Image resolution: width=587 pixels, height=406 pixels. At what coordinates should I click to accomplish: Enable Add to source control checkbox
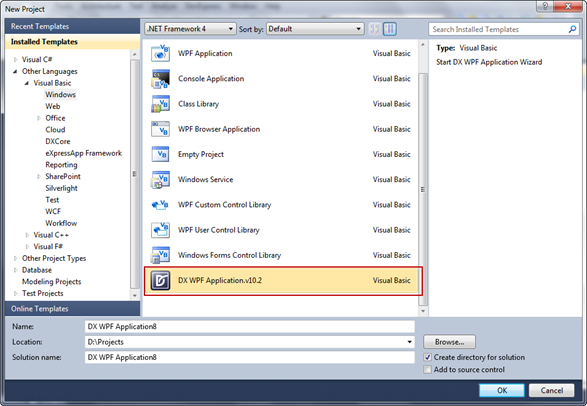[x=427, y=370]
